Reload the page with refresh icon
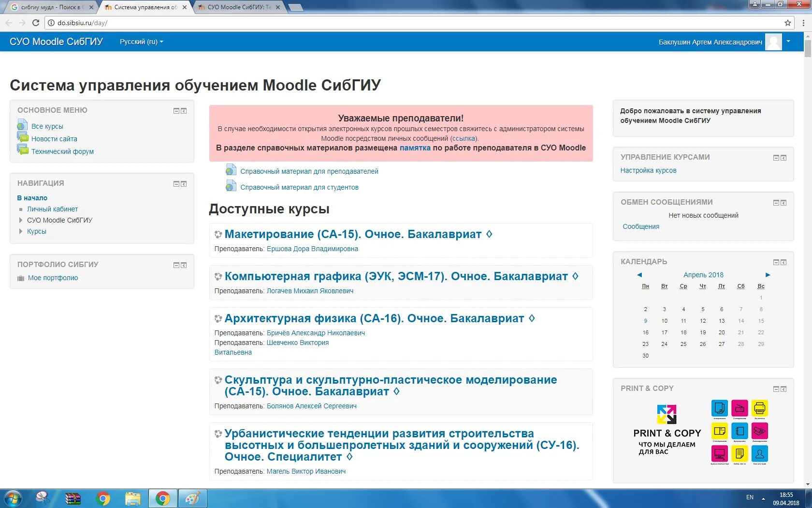 click(35, 23)
